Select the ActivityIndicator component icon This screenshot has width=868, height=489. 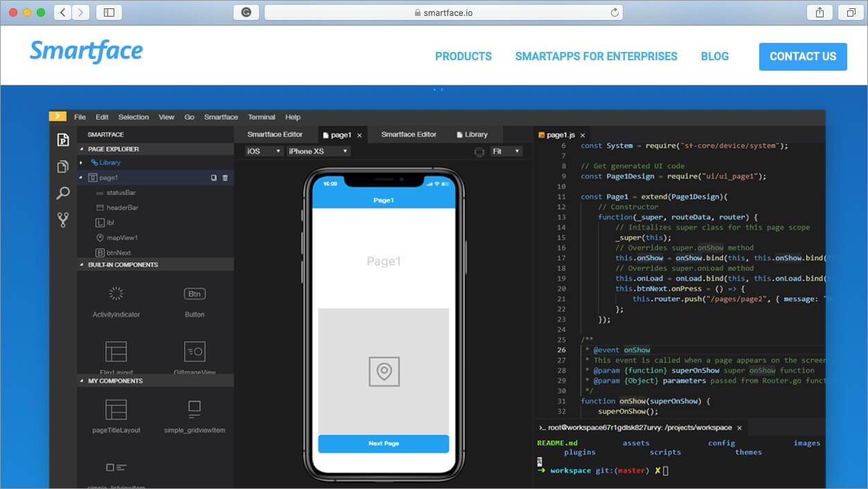tap(116, 294)
